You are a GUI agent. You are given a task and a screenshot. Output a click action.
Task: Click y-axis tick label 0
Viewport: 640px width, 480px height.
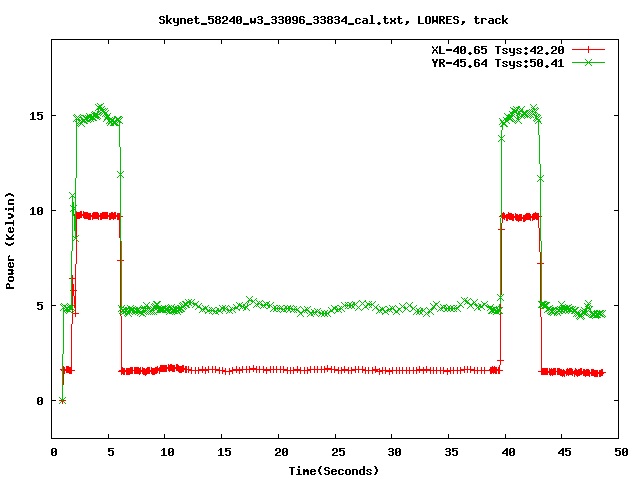pyautogui.click(x=40, y=401)
